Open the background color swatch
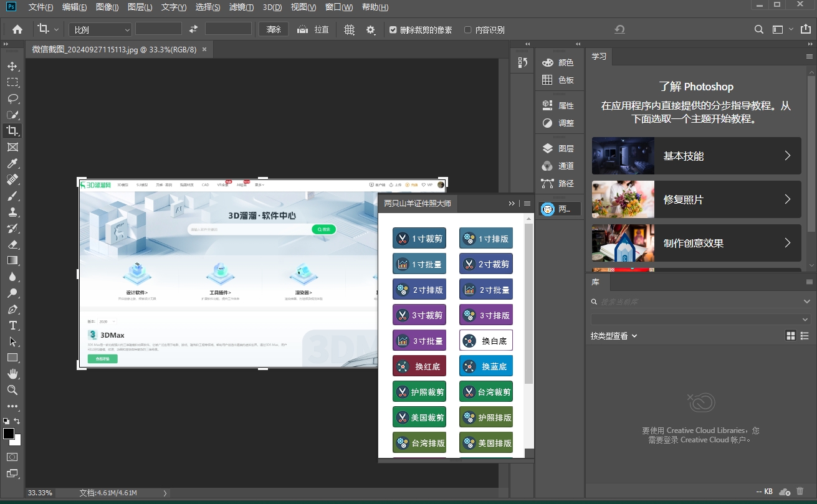Screen dimensions: 817x504 pos(17,442)
